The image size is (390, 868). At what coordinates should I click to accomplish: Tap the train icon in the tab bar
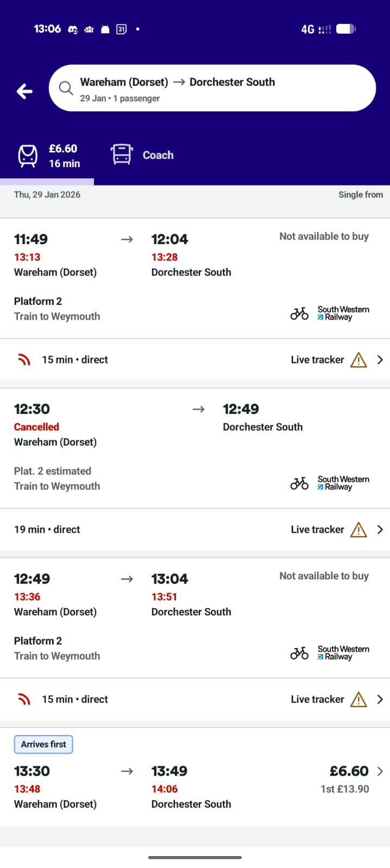[28, 156]
